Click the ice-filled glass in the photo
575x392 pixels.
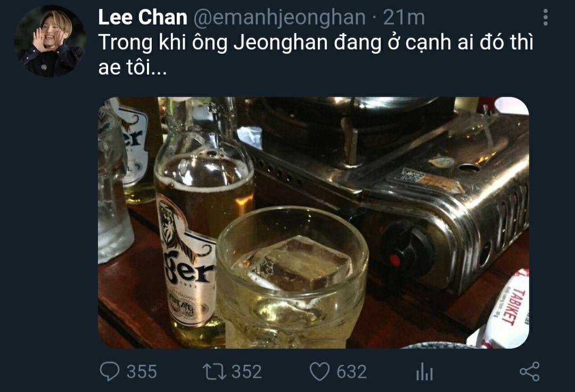pyautogui.click(x=292, y=277)
